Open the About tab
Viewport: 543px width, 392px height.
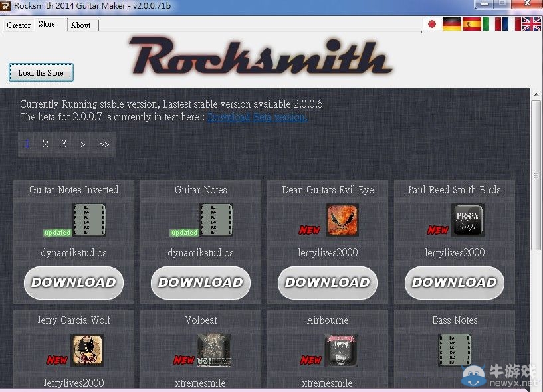80,25
